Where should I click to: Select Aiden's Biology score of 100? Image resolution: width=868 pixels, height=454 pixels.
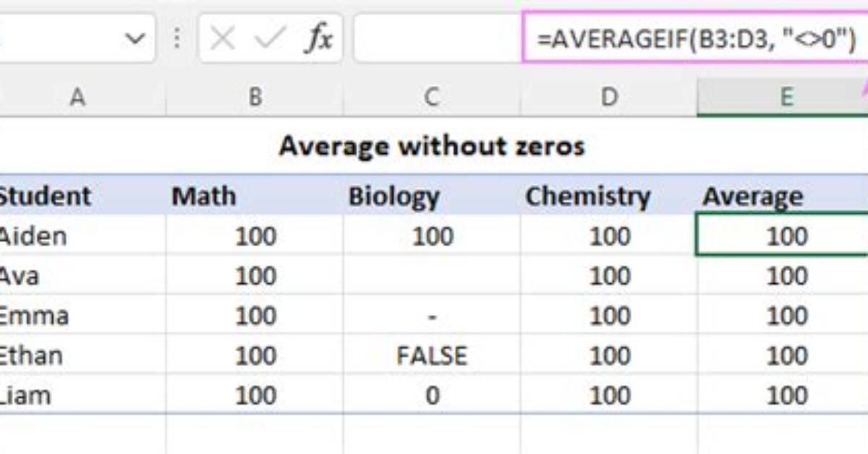(x=432, y=236)
